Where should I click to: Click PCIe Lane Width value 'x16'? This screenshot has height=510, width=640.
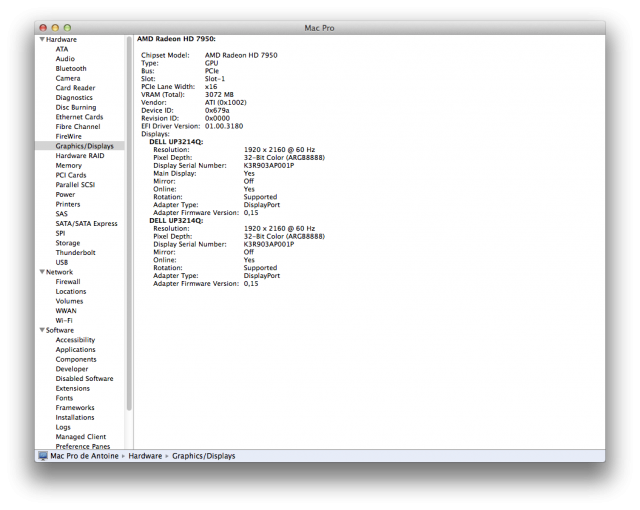tap(211, 86)
